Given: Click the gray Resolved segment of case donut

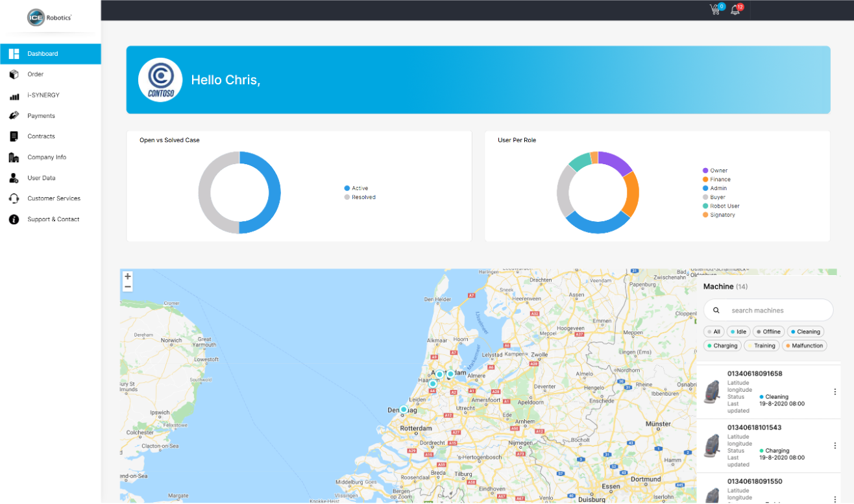Looking at the screenshot, I should [x=203, y=193].
